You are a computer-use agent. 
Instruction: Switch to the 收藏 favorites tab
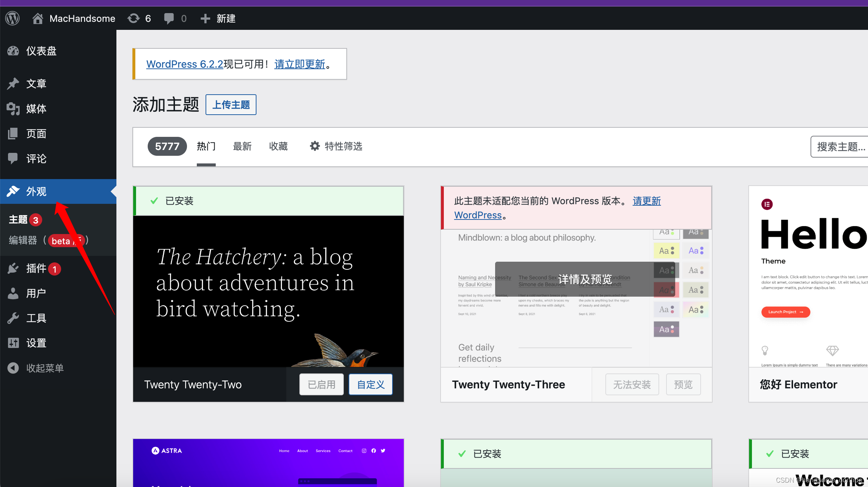(278, 146)
